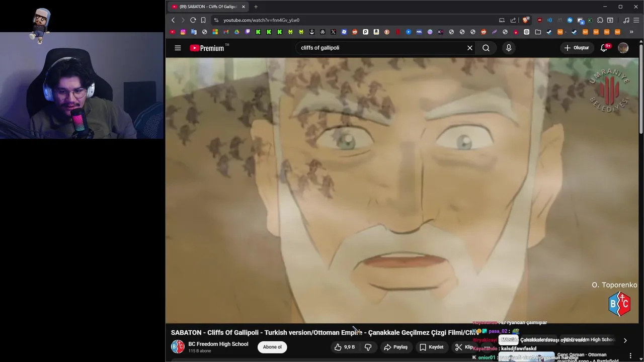Open the BC Freedom High School channel name link

218,344
